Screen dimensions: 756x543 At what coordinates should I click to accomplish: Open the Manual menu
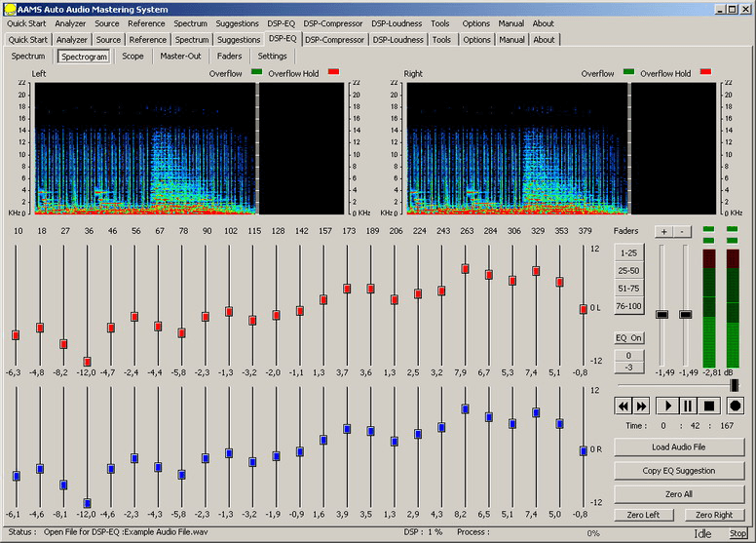tap(511, 23)
